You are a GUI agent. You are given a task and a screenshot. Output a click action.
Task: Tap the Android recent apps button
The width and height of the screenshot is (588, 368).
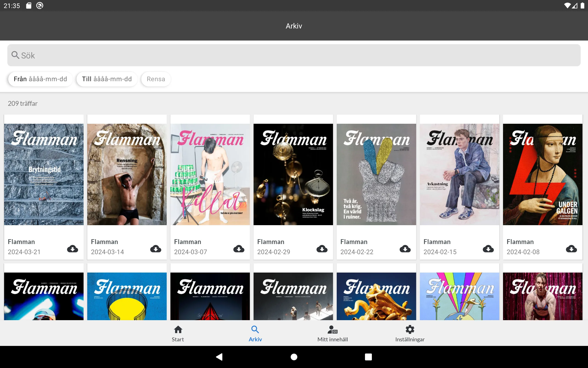[x=368, y=357]
